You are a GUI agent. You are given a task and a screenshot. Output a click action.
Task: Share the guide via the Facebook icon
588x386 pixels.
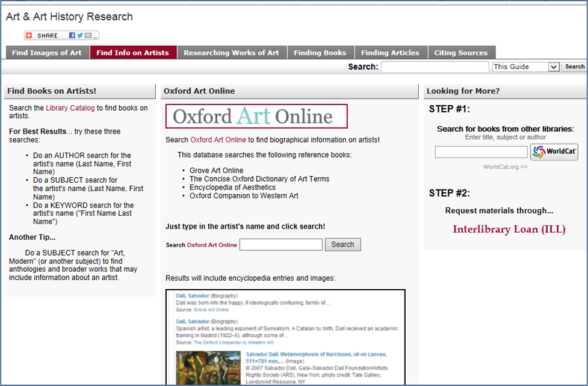[72, 35]
